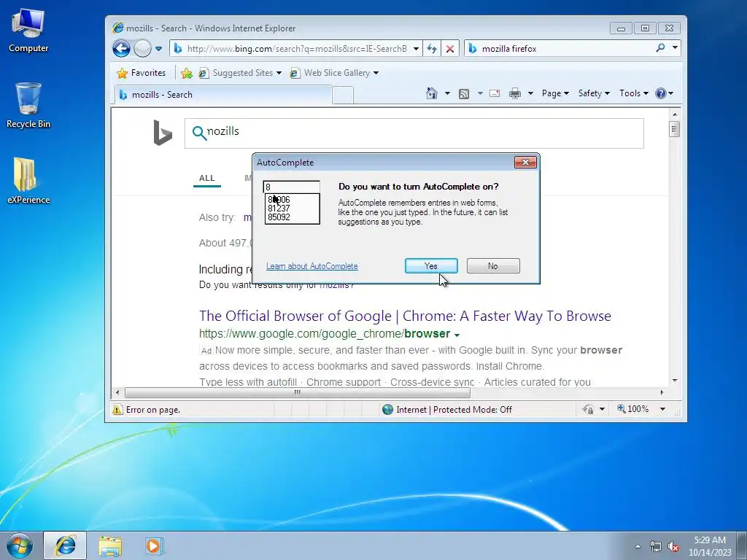Click the Read Mail icon
Image resolution: width=747 pixels, height=560 pixels.
tap(495, 93)
